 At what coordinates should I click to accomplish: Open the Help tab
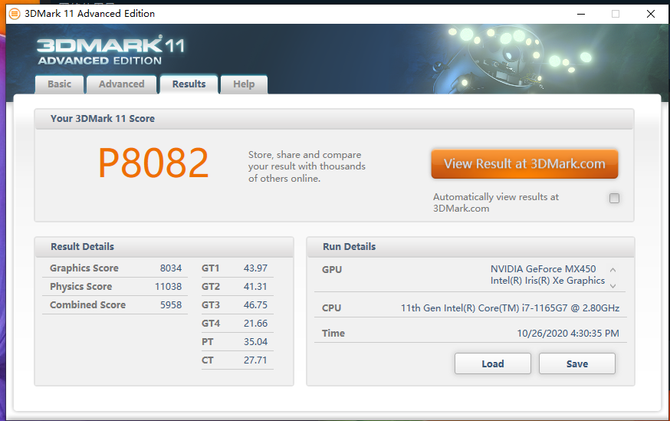coord(244,84)
